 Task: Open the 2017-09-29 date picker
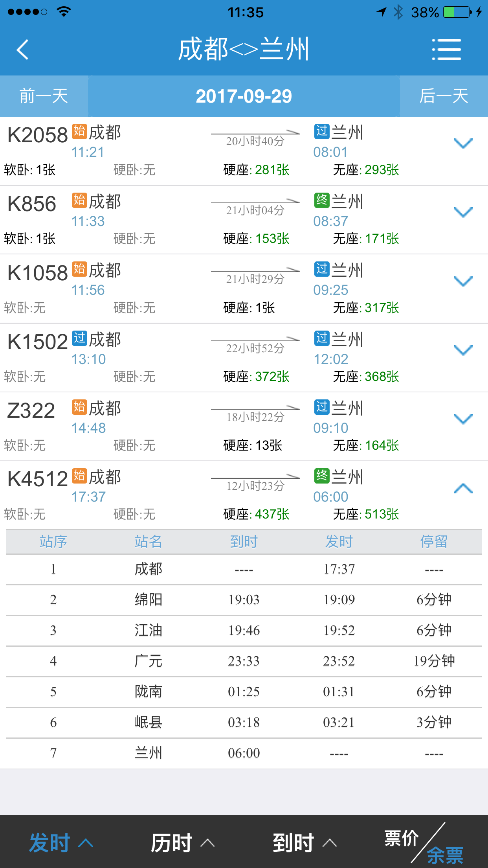point(244,96)
